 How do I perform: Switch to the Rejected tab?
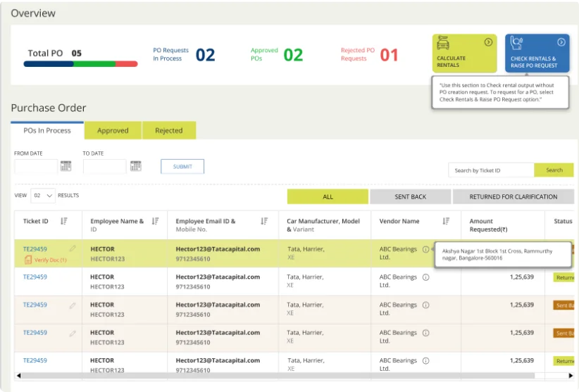[169, 130]
